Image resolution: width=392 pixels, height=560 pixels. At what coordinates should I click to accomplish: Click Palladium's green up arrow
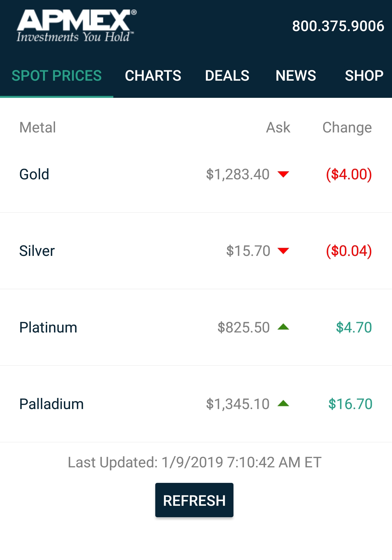pyautogui.click(x=283, y=404)
